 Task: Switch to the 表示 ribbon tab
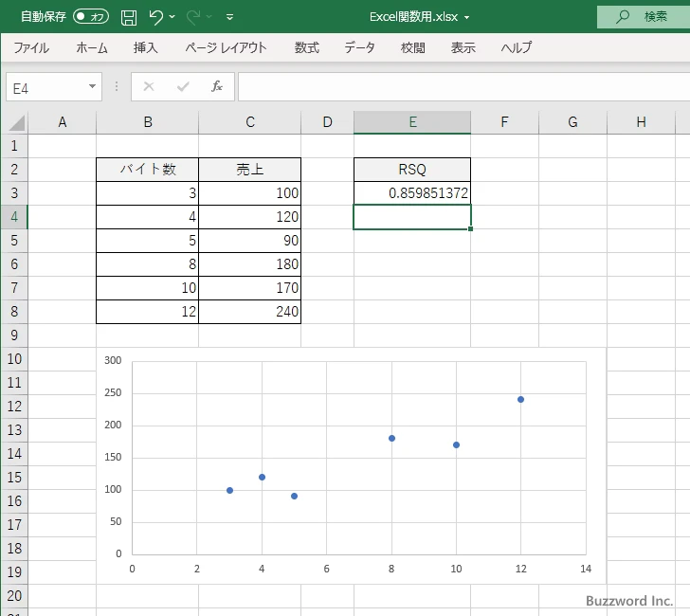coord(463,47)
